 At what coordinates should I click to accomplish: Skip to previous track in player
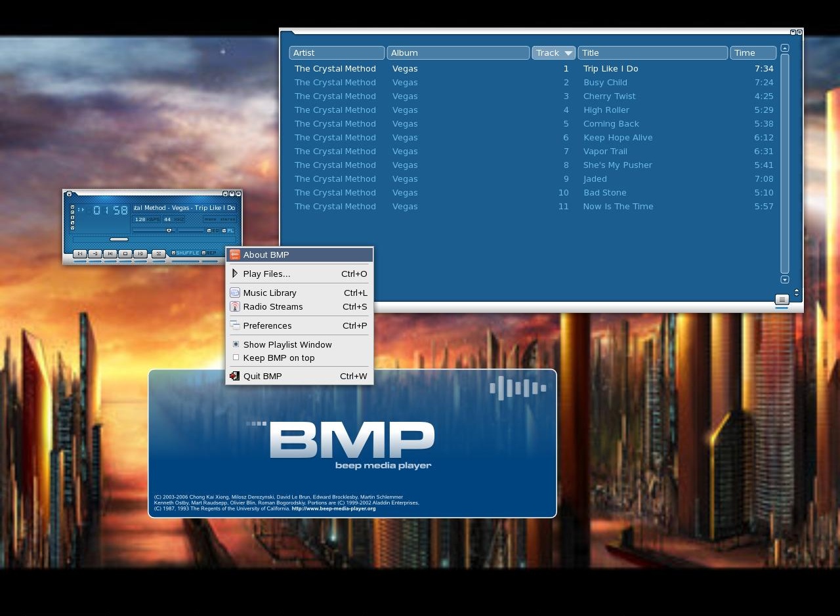coord(80,254)
